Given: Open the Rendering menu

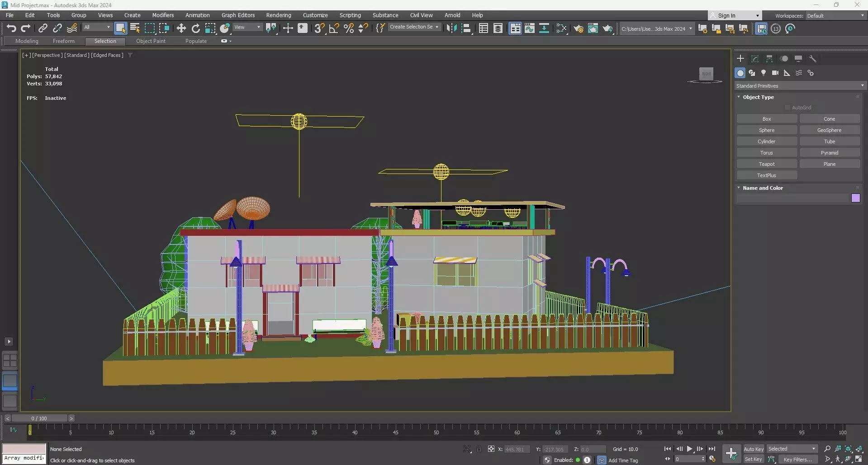Looking at the screenshot, I should [x=279, y=15].
